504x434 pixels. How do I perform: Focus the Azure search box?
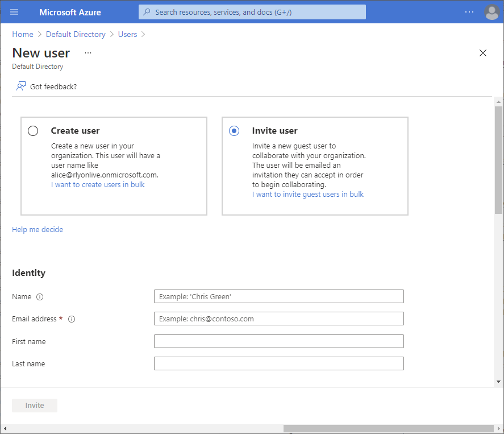coord(252,12)
